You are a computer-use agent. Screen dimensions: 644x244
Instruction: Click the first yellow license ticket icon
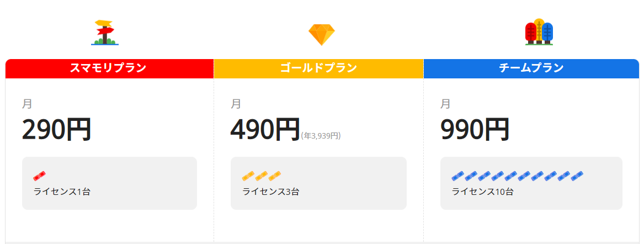(248, 176)
